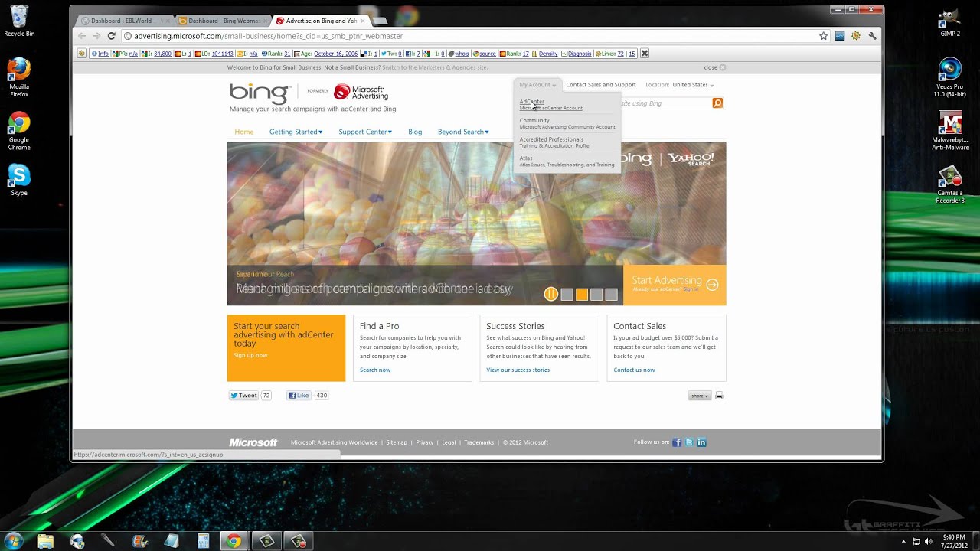The width and height of the screenshot is (980, 551).
Task: Open View our success stories link
Action: [518, 370]
